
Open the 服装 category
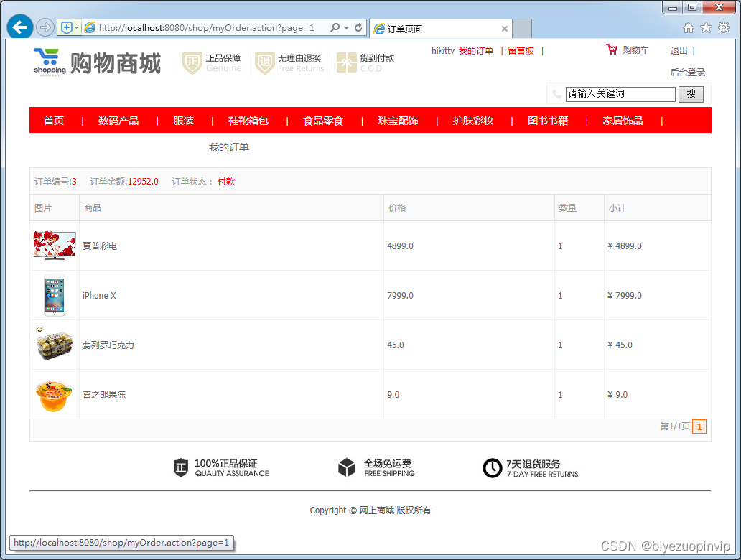tap(183, 121)
